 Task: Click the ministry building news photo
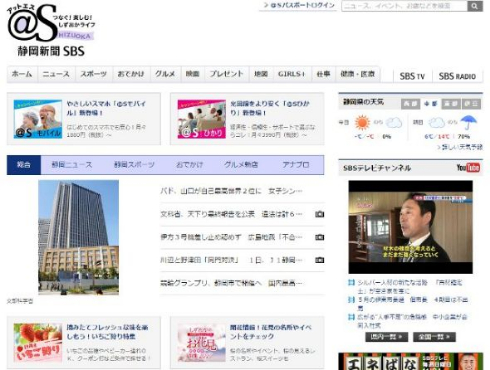click(78, 237)
